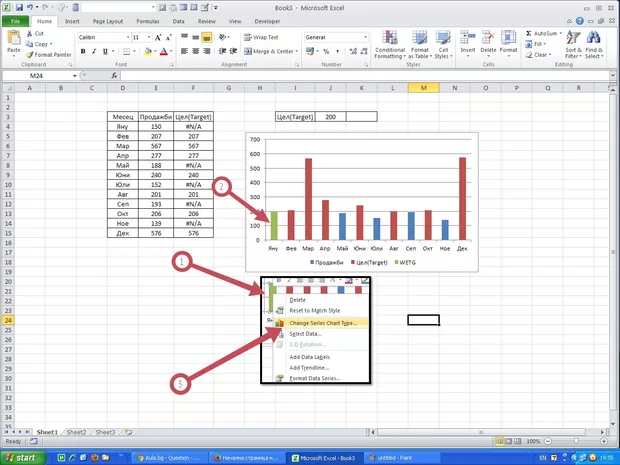Decrease indent
The height and width of the screenshot is (465, 620).
pos(223,51)
